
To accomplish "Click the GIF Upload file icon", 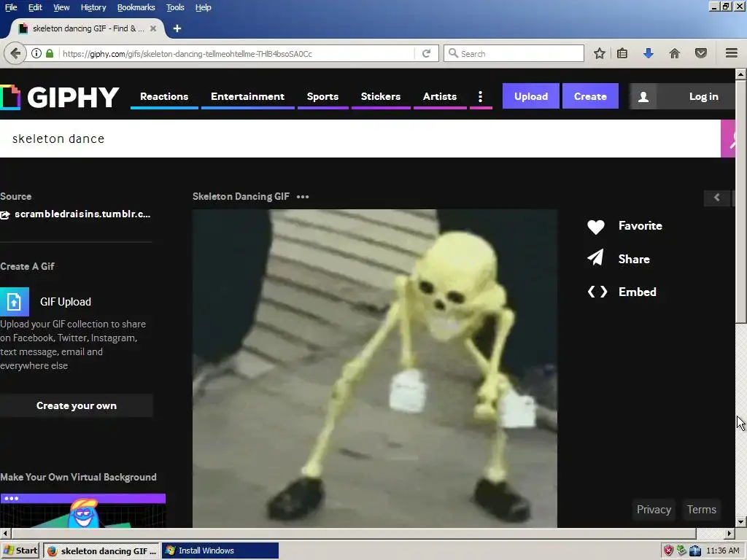I will pos(15,301).
